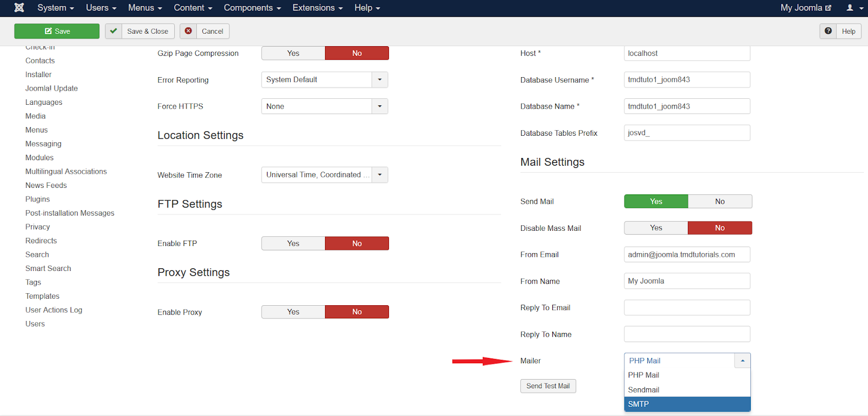Image resolution: width=868 pixels, height=416 pixels.
Task: Click the Reply To Email field
Action: pos(687,308)
